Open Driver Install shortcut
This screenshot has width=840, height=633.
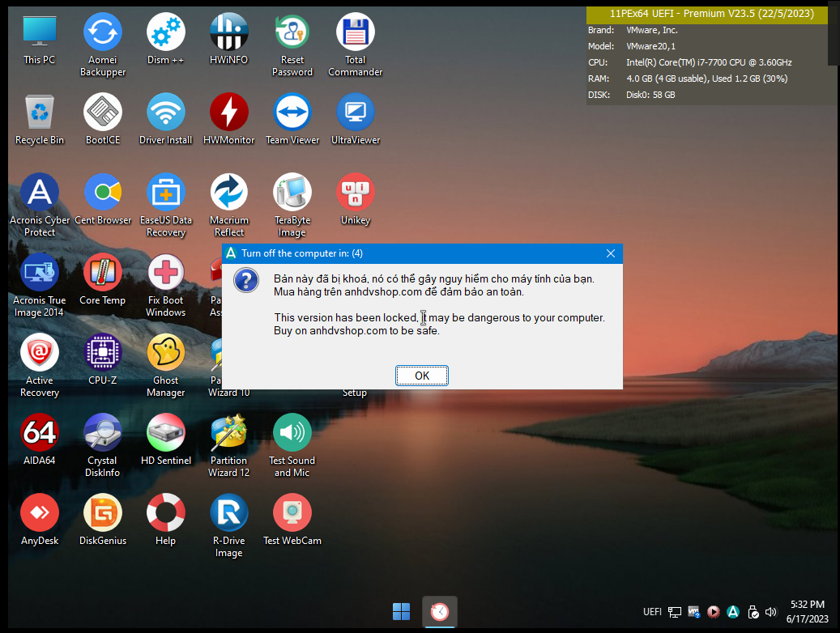tap(165, 119)
